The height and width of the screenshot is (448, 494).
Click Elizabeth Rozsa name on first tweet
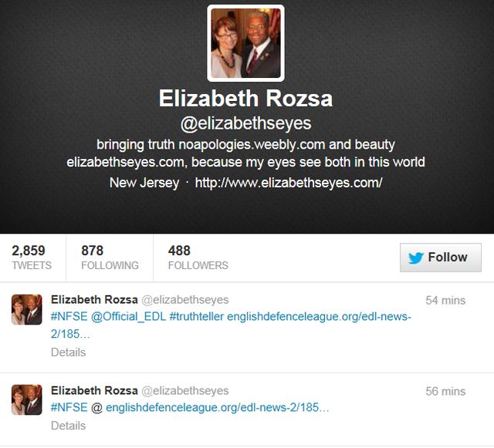pyautogui.click(x=94, y=299)
